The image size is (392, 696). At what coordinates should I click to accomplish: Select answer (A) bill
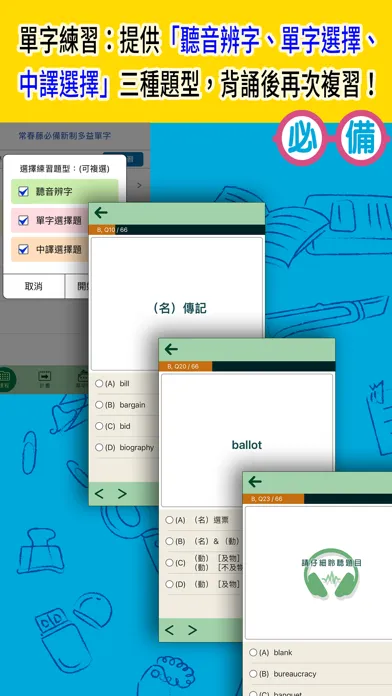(99, 384)
